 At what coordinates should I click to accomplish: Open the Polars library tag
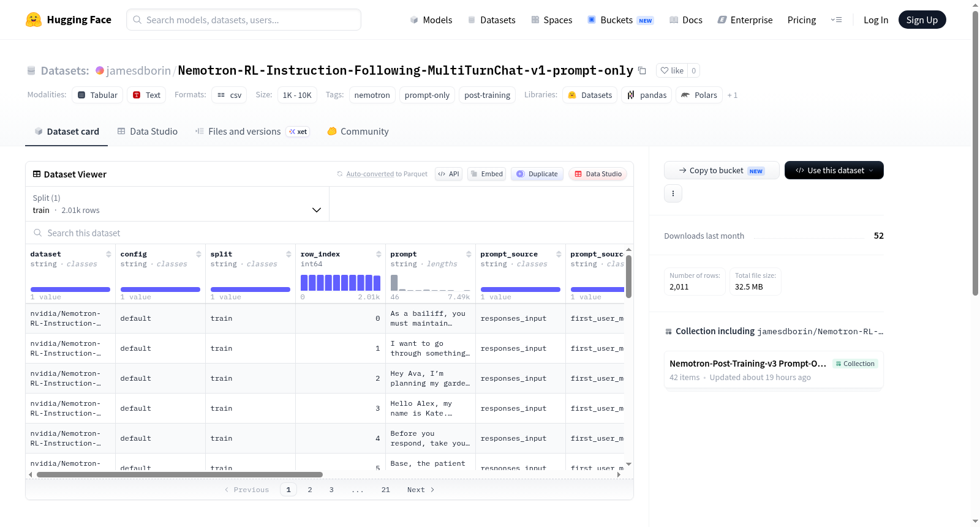[699, 95]
